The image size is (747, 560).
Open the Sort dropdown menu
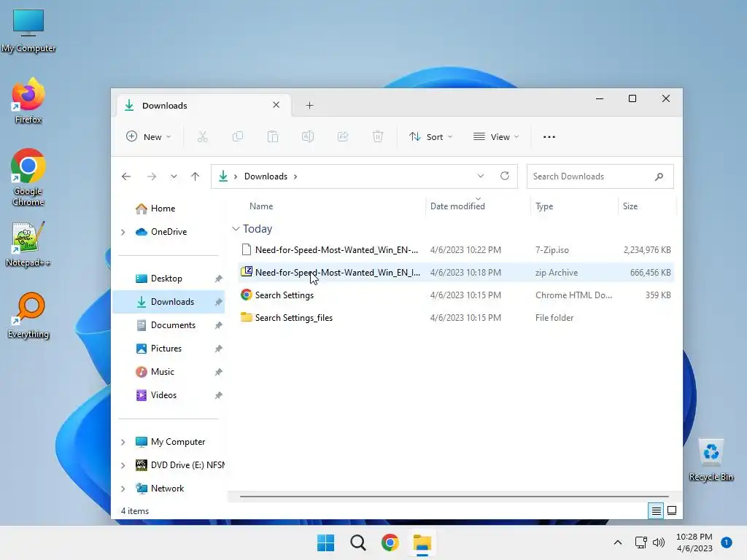[x=430, y=137]
